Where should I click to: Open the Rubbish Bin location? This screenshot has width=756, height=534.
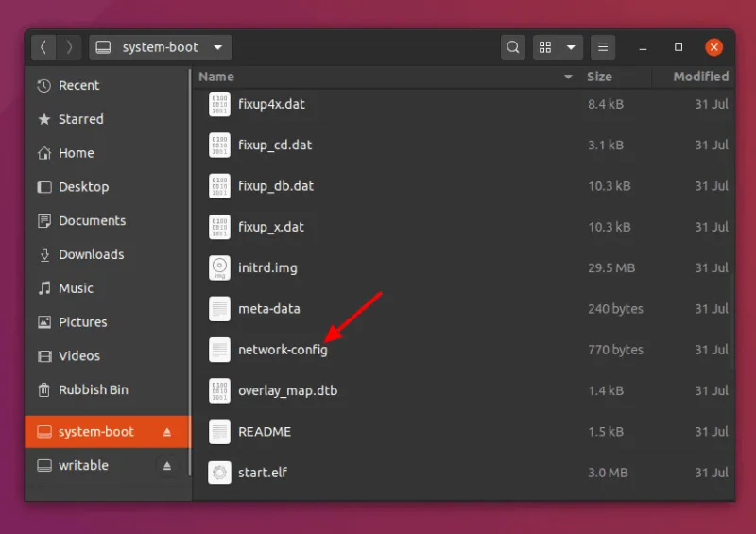tap(93, 389)
